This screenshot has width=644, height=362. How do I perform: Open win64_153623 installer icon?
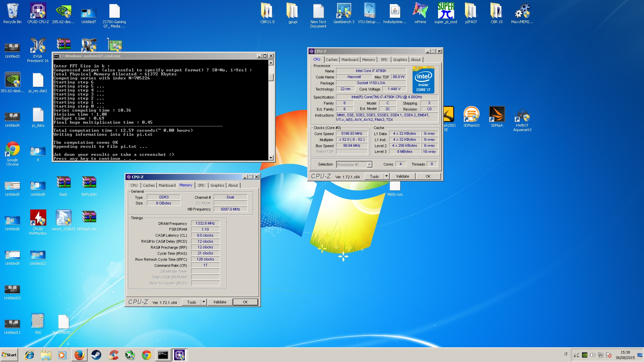point(63,220)
